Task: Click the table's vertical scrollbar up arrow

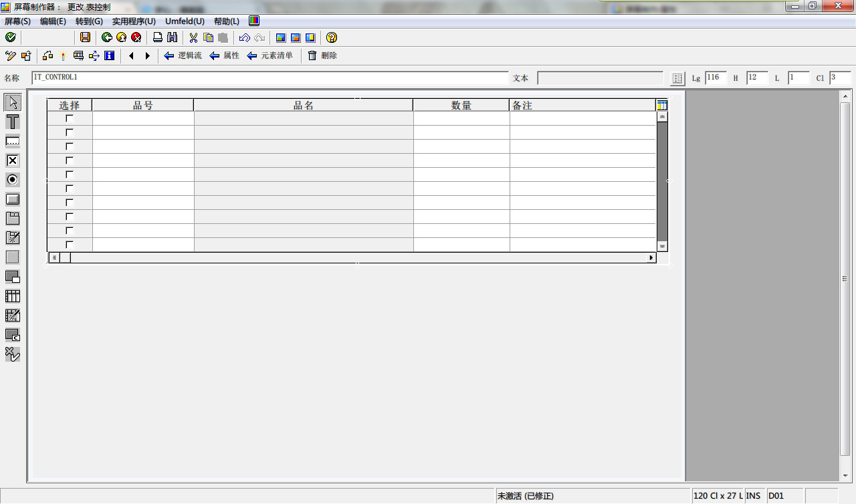Action: (663, 116)
